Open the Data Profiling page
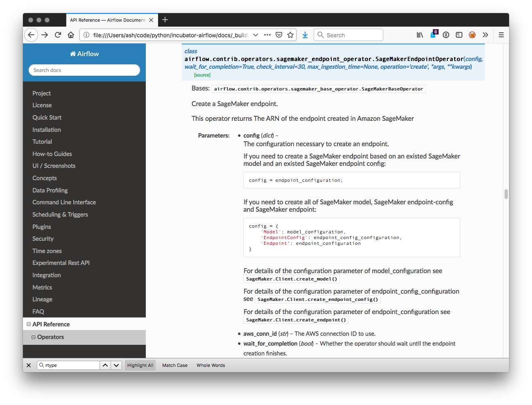The width and height of the screenshot is (532, 405). [x=50, y=190]
